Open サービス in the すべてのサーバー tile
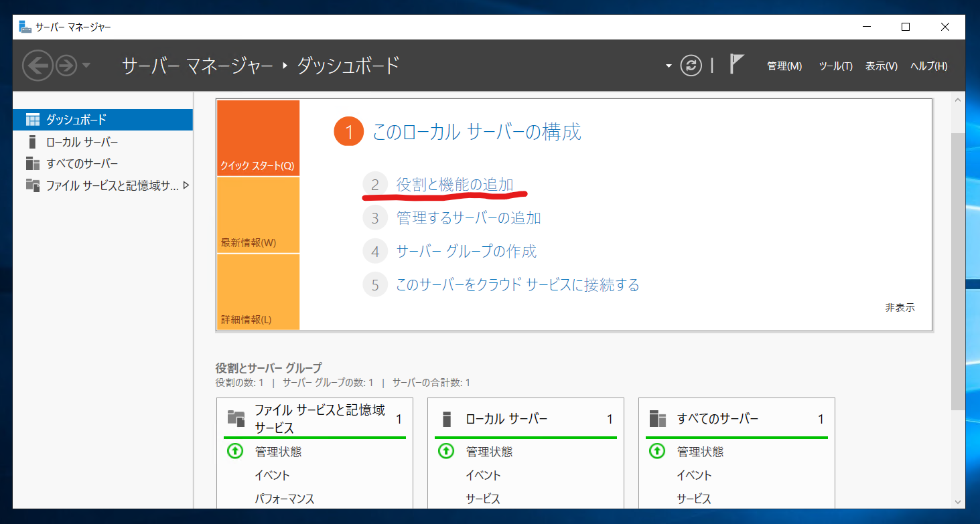 click(x=694, y=499)
